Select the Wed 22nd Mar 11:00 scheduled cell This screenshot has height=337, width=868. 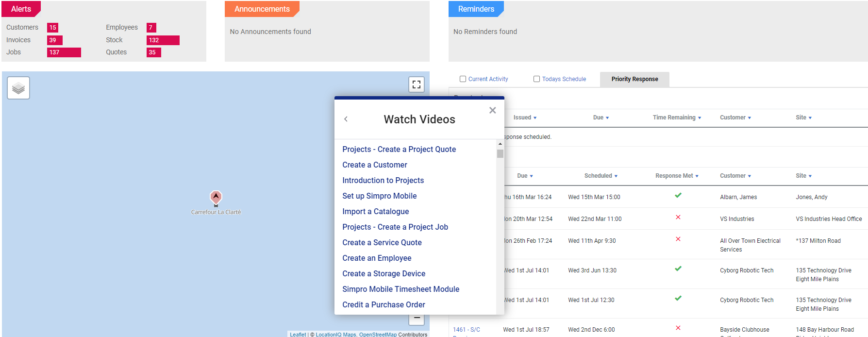click(595, 219)
